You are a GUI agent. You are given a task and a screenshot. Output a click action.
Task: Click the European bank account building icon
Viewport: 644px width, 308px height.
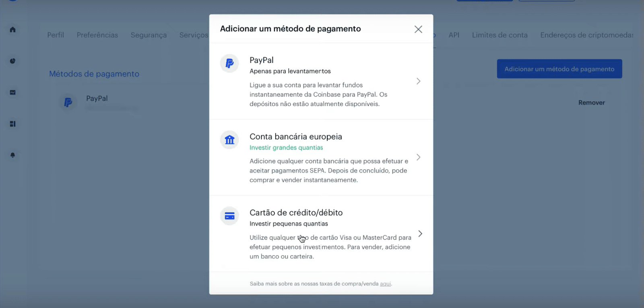pyautogui.click(x=229, y=139)
